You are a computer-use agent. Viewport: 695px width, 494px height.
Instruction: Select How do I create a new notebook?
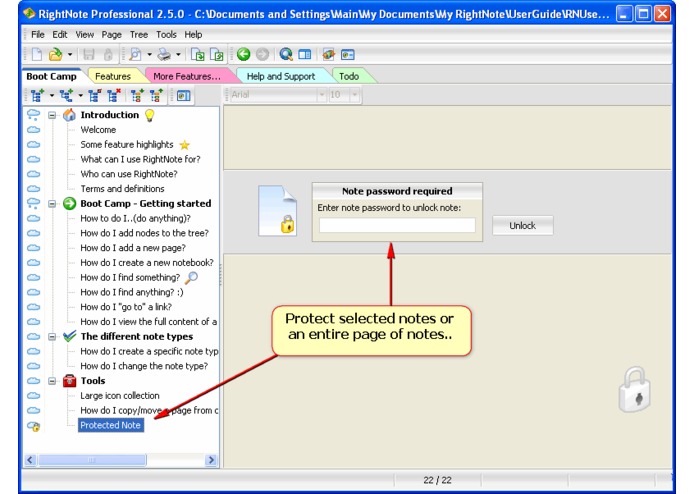click(x=147, y=263)
